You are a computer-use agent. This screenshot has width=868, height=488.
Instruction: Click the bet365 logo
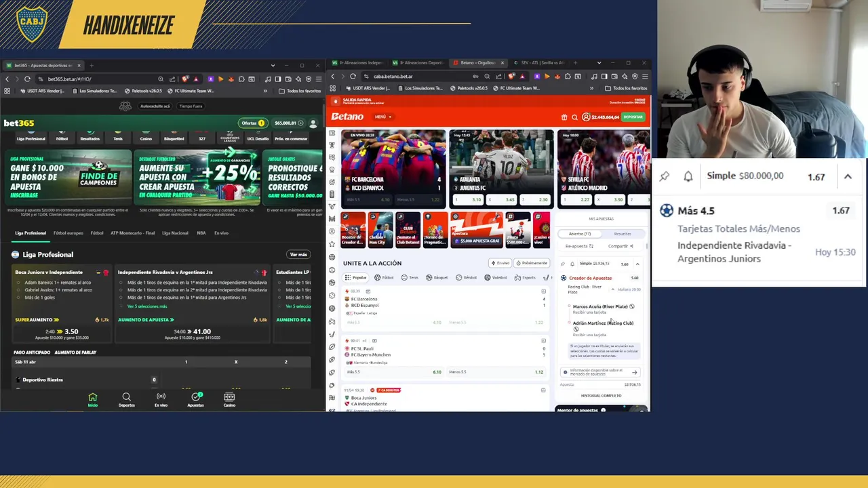(x=19, y=123)
